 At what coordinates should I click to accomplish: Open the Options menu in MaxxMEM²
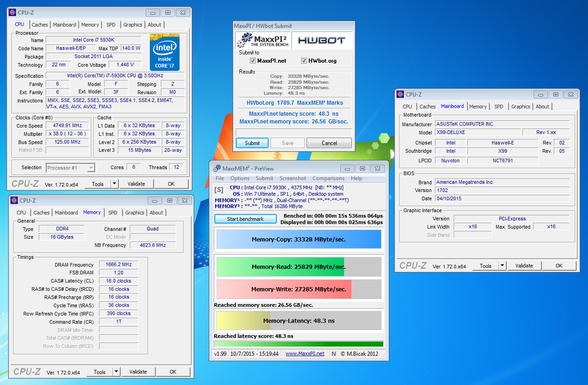(x=240, y=178)
